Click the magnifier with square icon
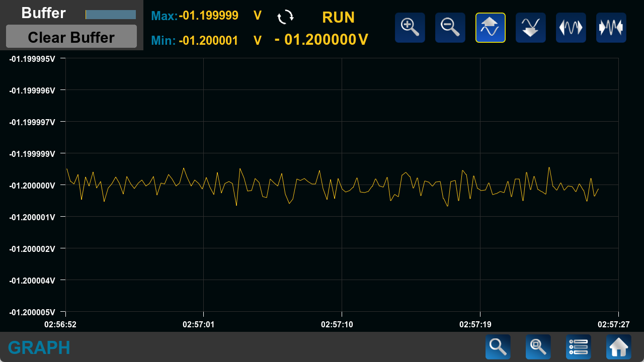 [538, 347]
